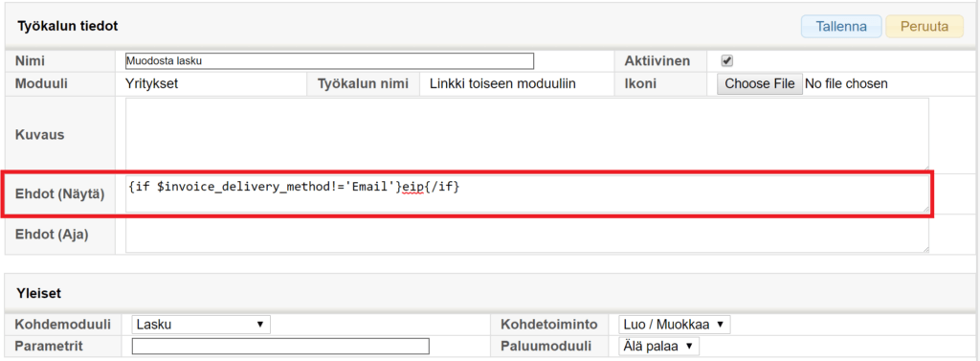Image resolution: width=980 pixels, height=361 pixels.
Task: Click the Peruuta button
Action: coord(924,27)
